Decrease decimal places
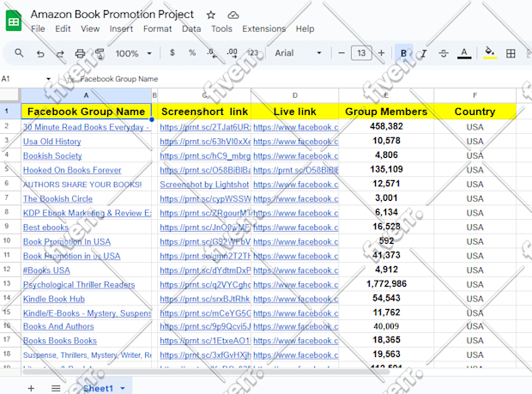The image size is (532, 394). click(x=212, y=53)
